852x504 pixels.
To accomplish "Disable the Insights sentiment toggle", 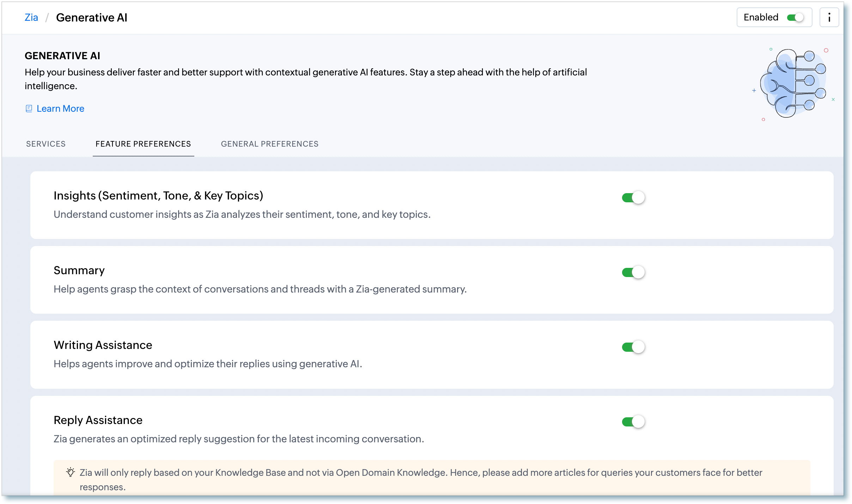I will pos(633,198).
